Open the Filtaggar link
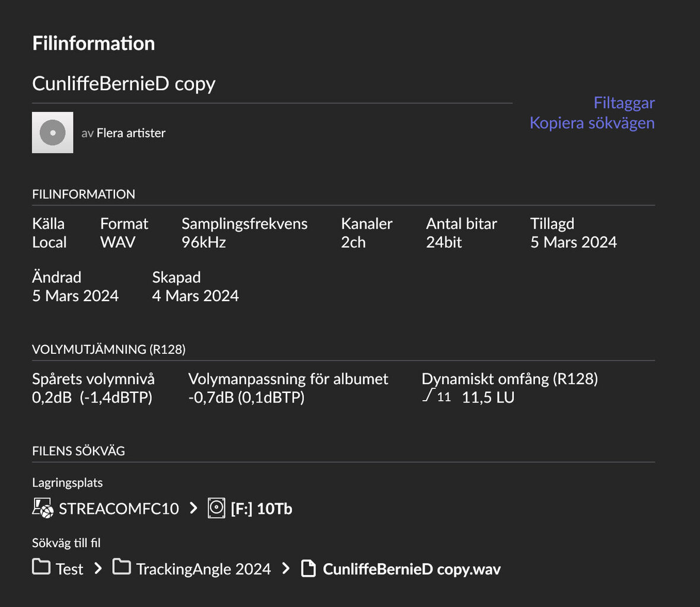Viewport: 700px width, 607px height. click(623, 103)
